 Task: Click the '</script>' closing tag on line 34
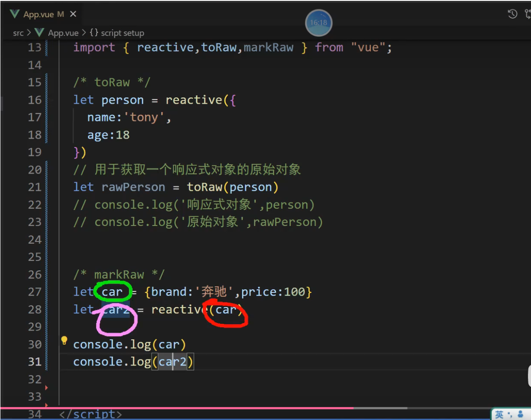pyautogui.click(x=90, y=414)
